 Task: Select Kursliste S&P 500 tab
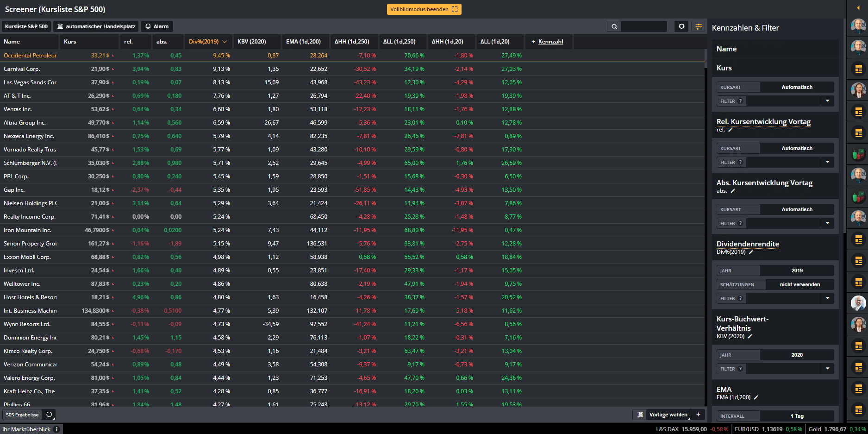pos(26,26)
